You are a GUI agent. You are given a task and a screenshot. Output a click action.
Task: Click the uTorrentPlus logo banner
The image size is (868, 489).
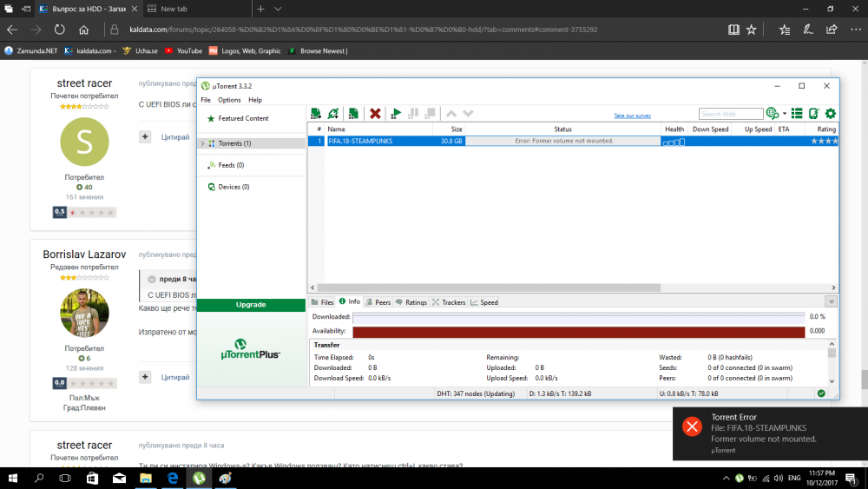250,349
